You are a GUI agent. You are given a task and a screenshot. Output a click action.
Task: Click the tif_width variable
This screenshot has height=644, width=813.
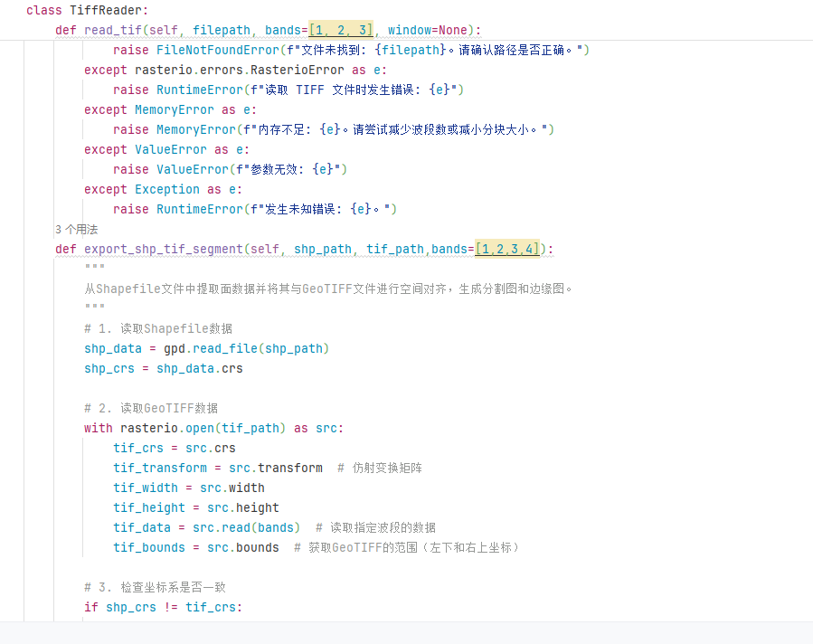pos(146,488)
